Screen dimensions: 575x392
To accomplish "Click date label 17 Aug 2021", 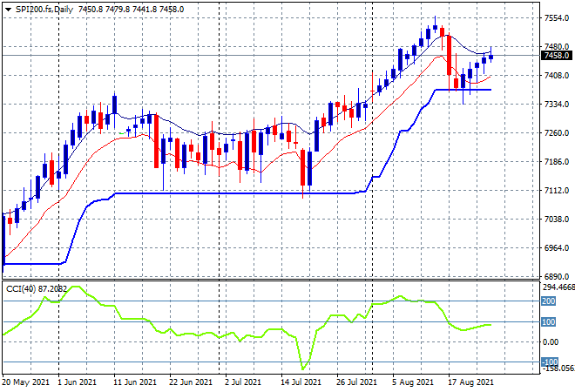I will (470, 382).
